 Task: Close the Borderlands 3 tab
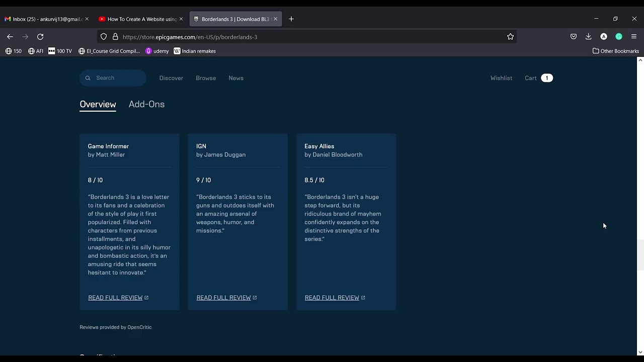(x=275, y=19)
